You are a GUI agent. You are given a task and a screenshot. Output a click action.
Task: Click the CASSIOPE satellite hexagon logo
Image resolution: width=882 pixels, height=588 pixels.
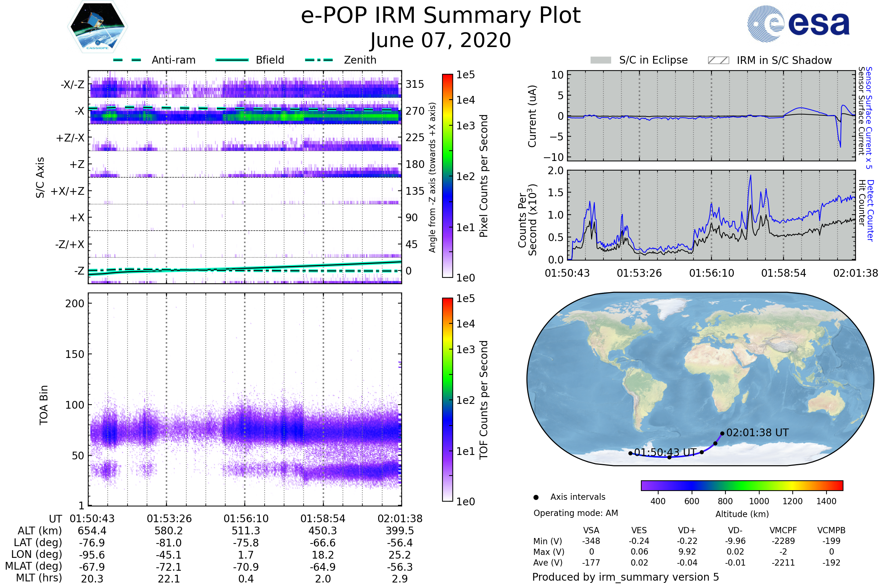click(x=97, y=27)
